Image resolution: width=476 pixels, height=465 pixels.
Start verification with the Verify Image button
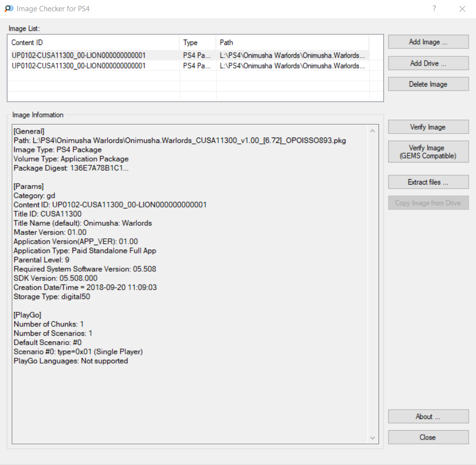coord(428,127)
